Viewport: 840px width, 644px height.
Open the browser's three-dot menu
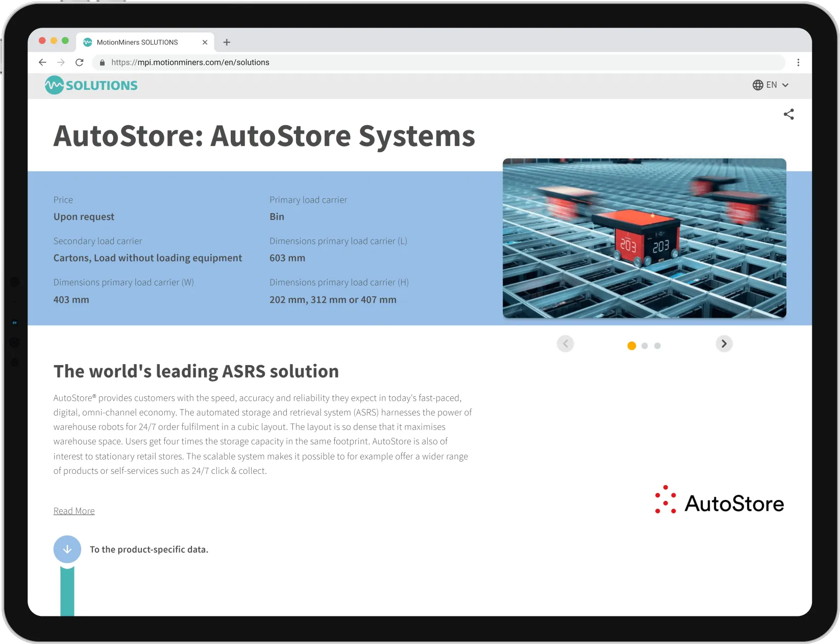[799, 62]
